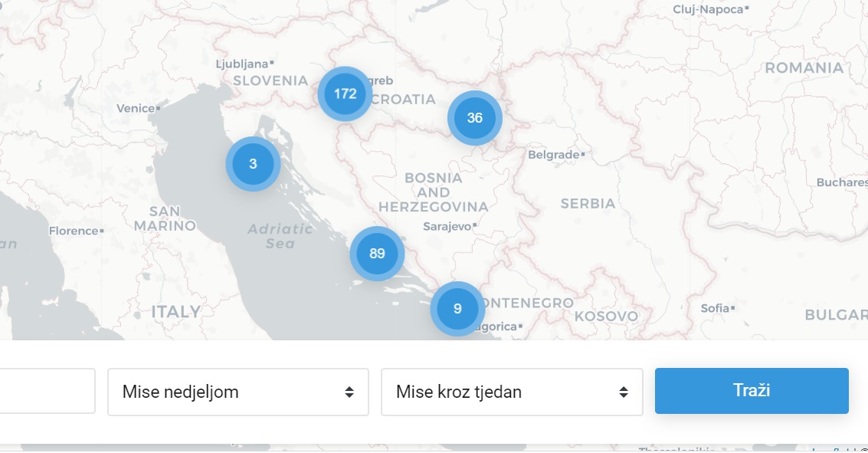Open the Mise nedjeljom dropdown
Viewport: 868px width, 453px height.
coord(238,392)
